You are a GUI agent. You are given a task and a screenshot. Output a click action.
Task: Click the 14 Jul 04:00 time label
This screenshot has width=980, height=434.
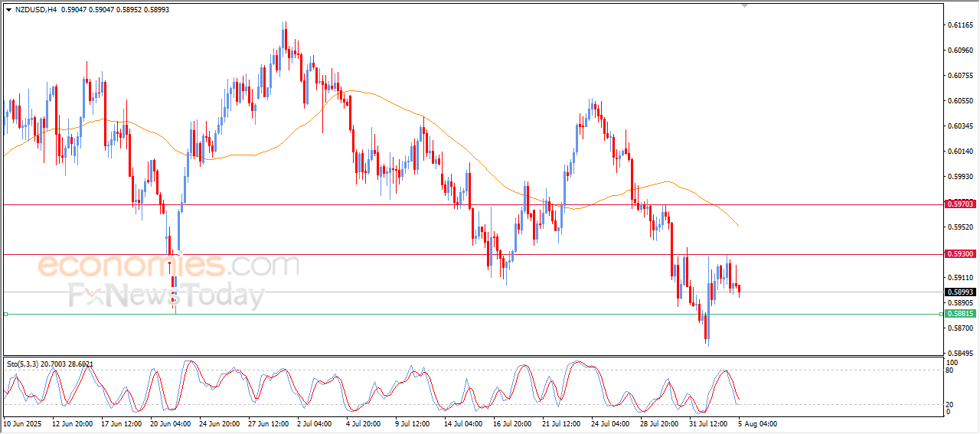pos(463,423)
